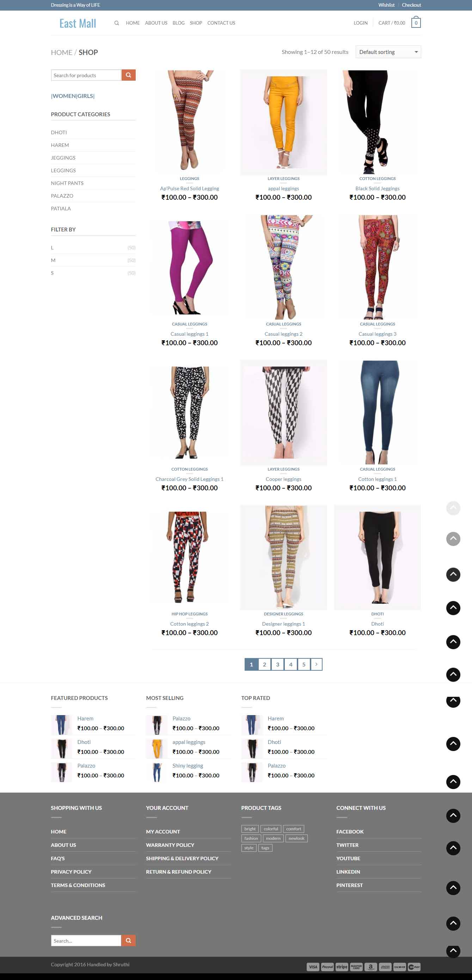
Task: Click the Search for products input field
Action: point(86,75)
